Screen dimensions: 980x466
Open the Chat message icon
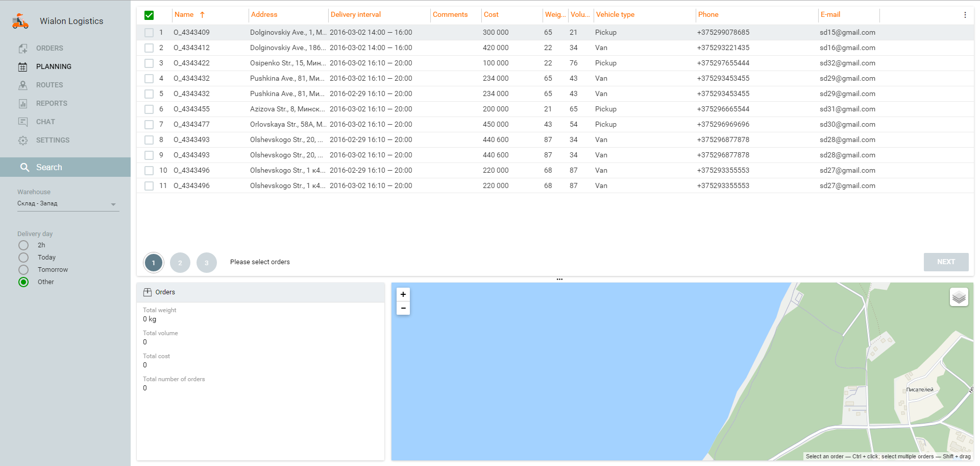point(23,122)
